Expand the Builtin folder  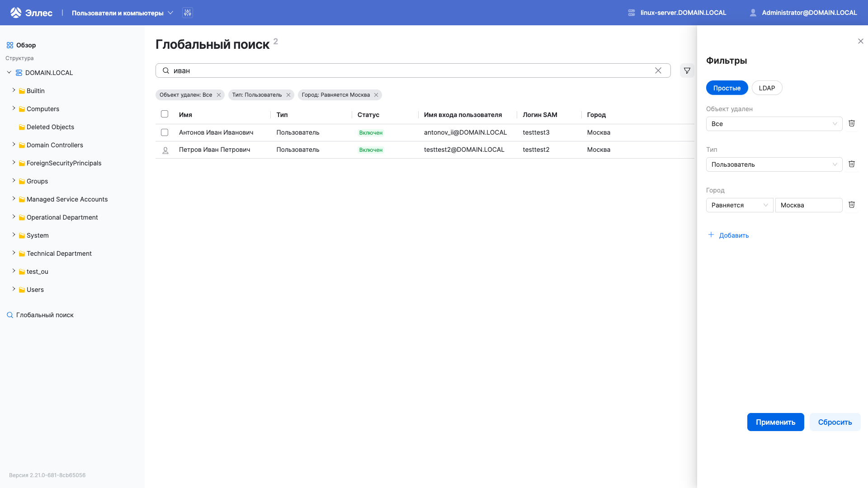point(14,90)
